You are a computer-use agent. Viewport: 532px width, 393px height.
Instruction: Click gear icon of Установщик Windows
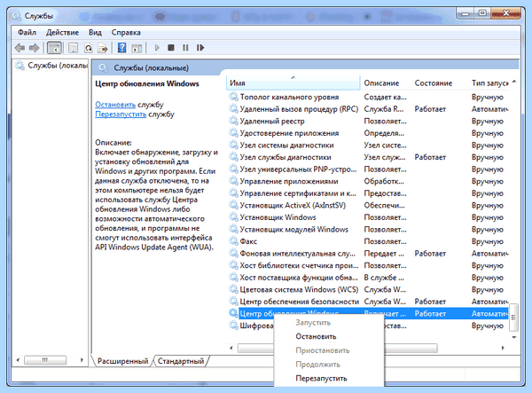coord(233,217)
